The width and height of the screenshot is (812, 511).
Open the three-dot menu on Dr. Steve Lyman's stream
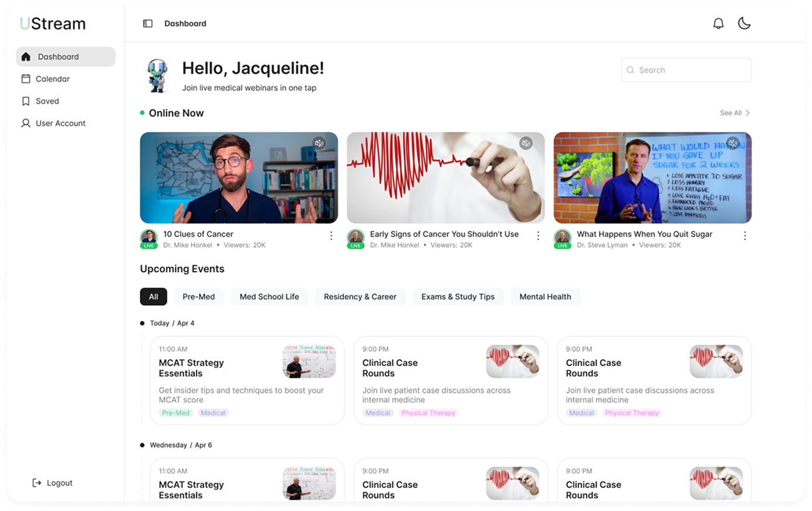click(745, 235)
